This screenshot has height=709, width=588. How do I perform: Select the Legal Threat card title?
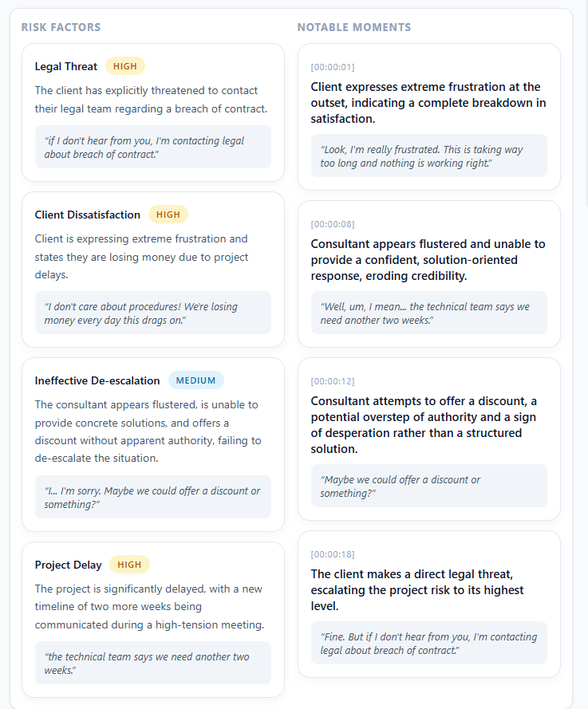tap(65, 66)
